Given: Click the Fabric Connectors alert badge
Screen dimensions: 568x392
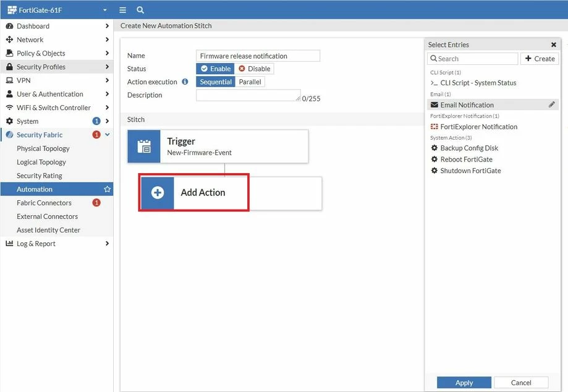Looking at the screenshot, I should [96, 203].
